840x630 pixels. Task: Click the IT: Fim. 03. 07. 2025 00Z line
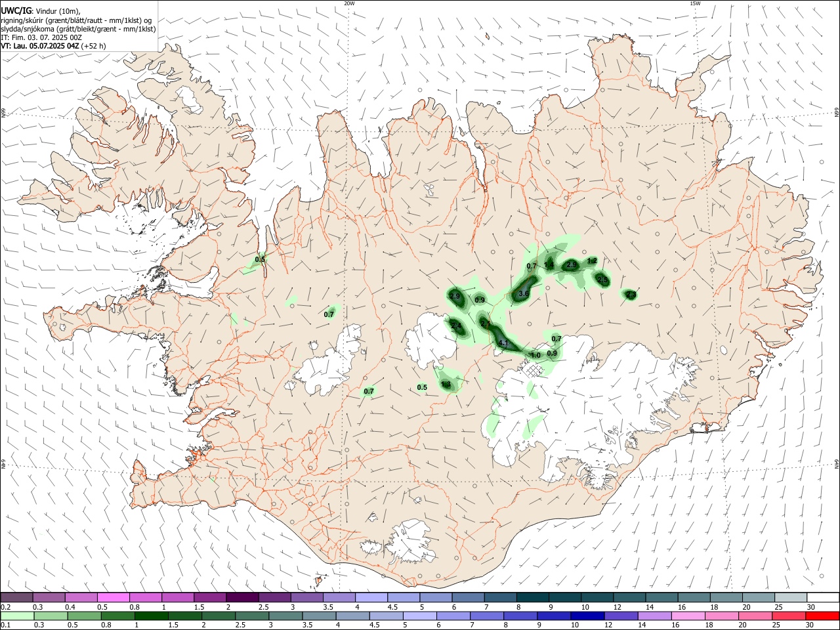click(x=41, y=37)
